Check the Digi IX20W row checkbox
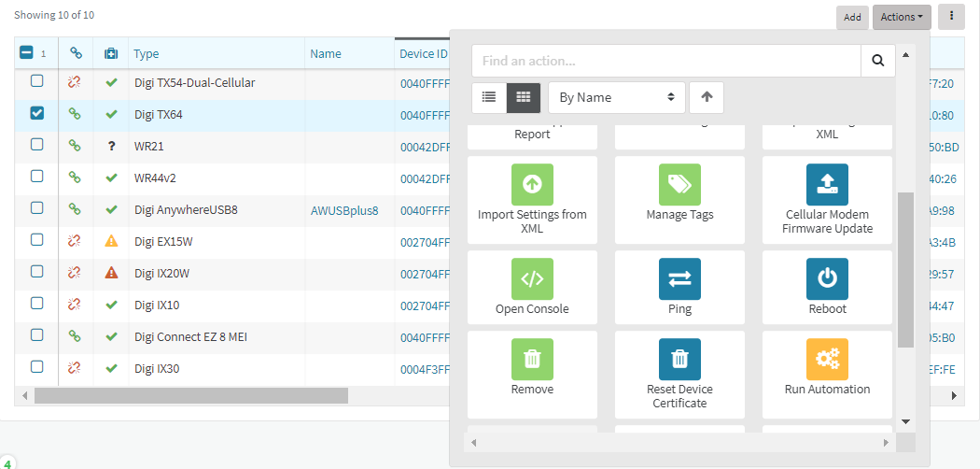The image size is (980, 469). pyautogui.click(x=37, y=271)
